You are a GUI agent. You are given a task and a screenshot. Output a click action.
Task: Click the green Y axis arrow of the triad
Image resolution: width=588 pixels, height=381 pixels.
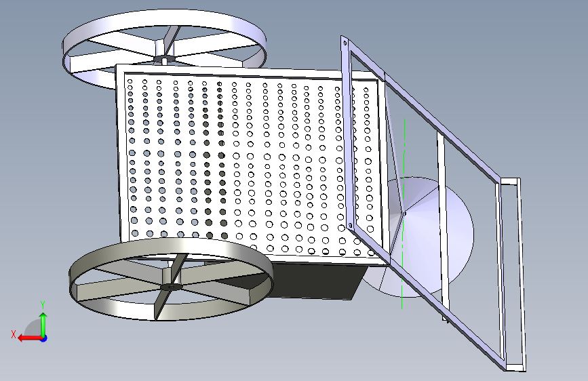click(x=43, y=323)
